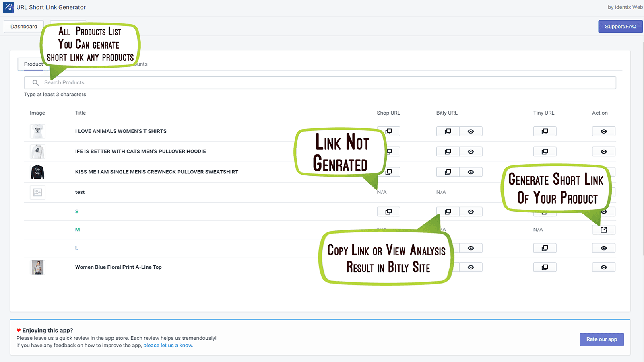This screenshot has height=362, width=644.
Task: View Bitly analytics for I LOVE ANIMALS shirt
Action: tap(471, 131)
